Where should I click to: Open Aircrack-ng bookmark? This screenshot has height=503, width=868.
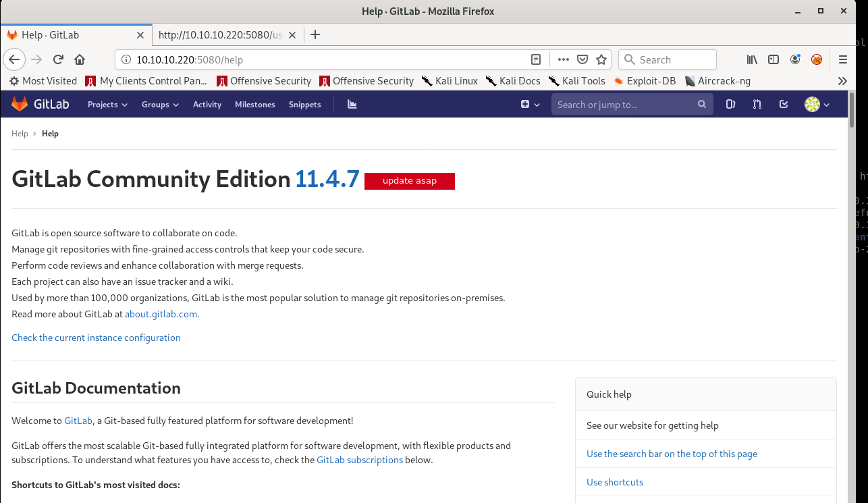[717, 81]
